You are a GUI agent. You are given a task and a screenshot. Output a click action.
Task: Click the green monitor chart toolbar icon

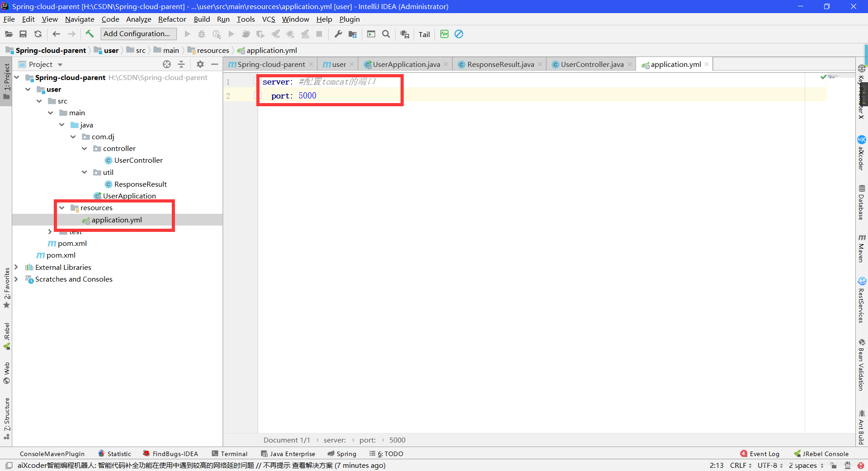444,34
